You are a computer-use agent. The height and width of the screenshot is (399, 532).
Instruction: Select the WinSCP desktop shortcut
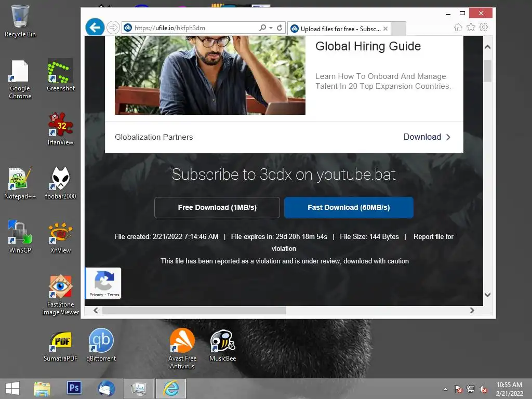pyautogui.click(x=20, y=237)
